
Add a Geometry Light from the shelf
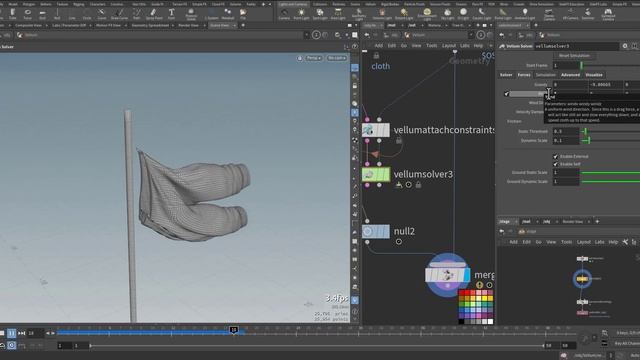pos(359,14)
